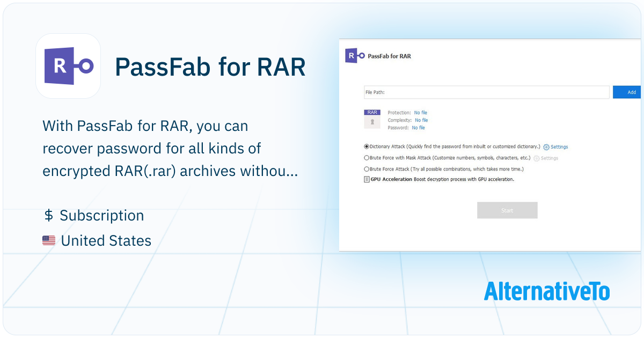The width and height of the screenshot is (644, 338).
Task: Click the application screenshot thumbnail
Action: [491, 145]
